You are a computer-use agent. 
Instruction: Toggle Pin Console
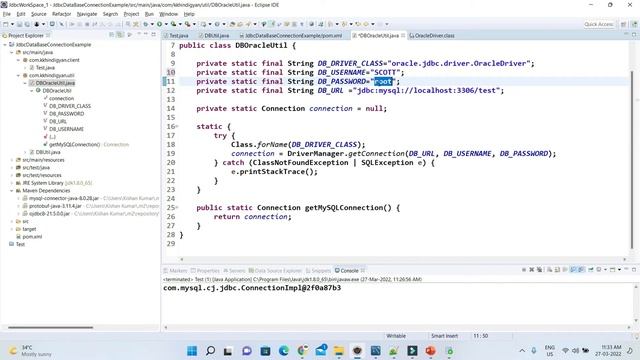[x=591, y=270]
